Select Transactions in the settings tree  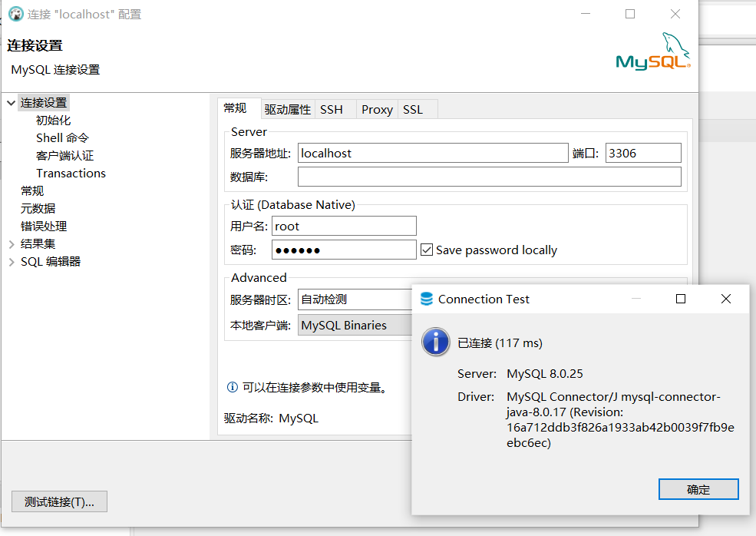(x=71, y=173)
